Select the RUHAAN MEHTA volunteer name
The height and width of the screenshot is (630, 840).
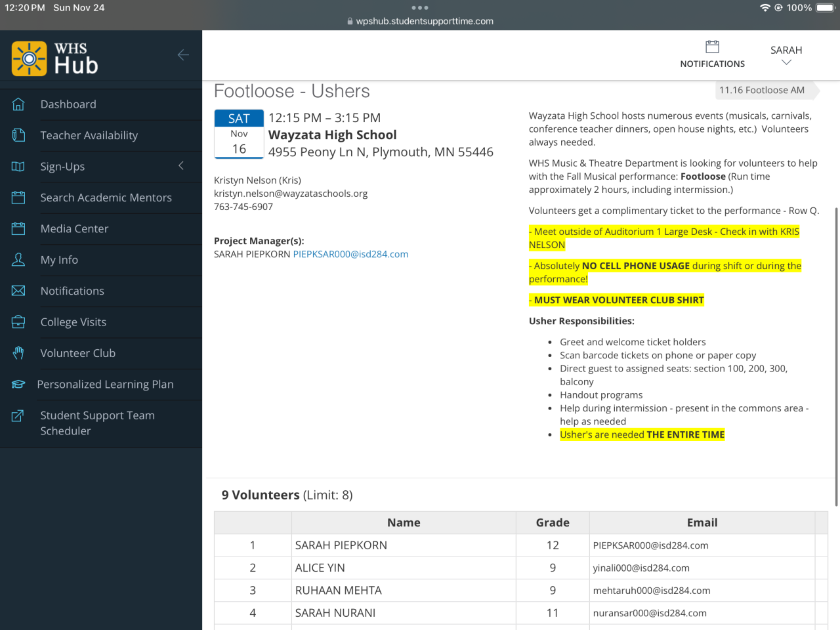click(339, 591)
